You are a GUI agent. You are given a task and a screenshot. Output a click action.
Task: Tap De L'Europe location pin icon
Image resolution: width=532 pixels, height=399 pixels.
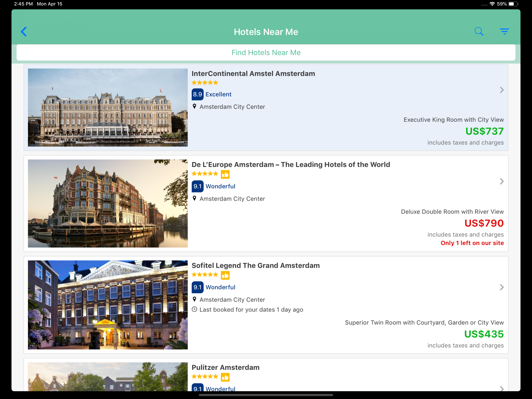tap(194, 198)
